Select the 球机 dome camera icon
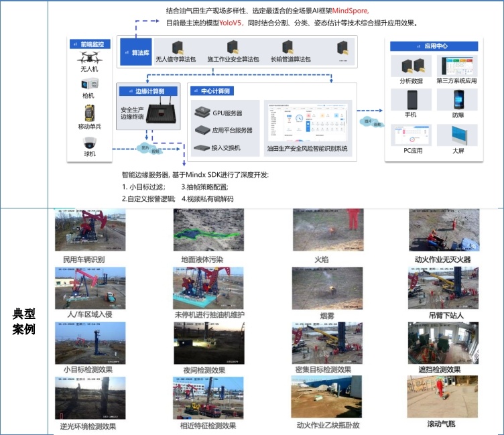Screen dimensions: 504x435 point(89,143)
